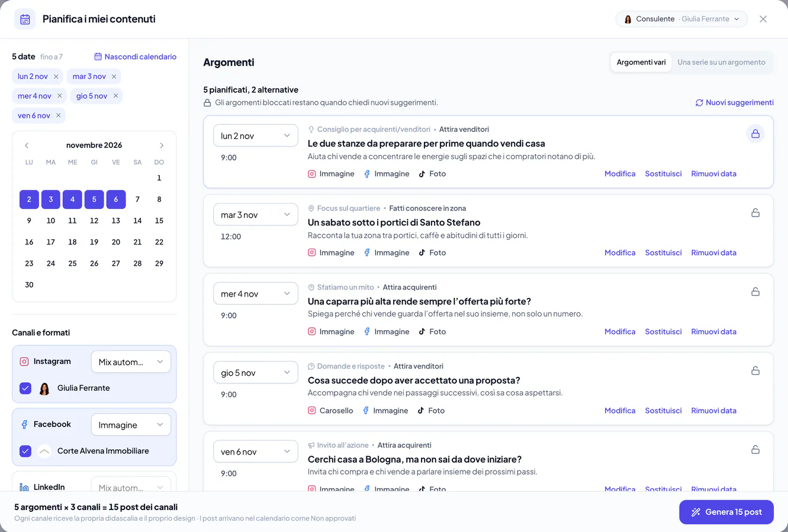Remove the lun 2 nov date chip
Screen dimensions: 788x532
pos(56,76)
